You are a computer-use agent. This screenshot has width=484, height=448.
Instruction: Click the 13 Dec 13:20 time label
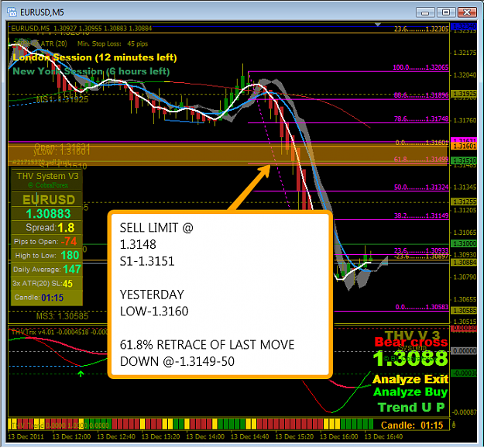pyautogui.click(x=160, y=437)
